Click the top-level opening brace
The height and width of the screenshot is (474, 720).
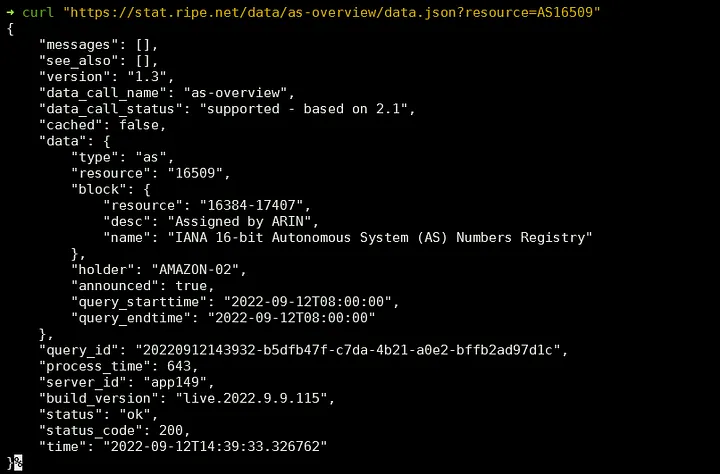10,28
